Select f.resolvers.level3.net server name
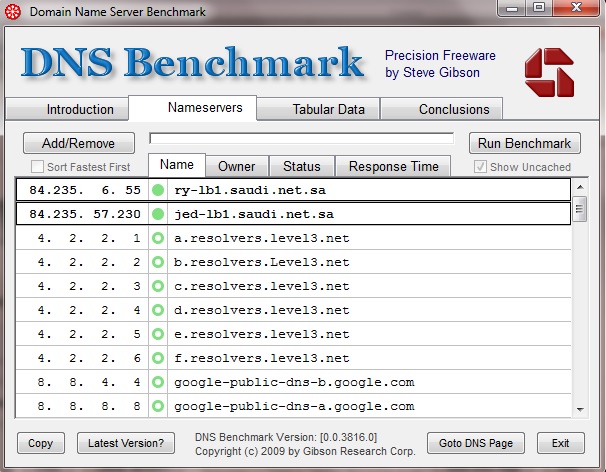This screenshot has width=606, height=472. point(262,358)
